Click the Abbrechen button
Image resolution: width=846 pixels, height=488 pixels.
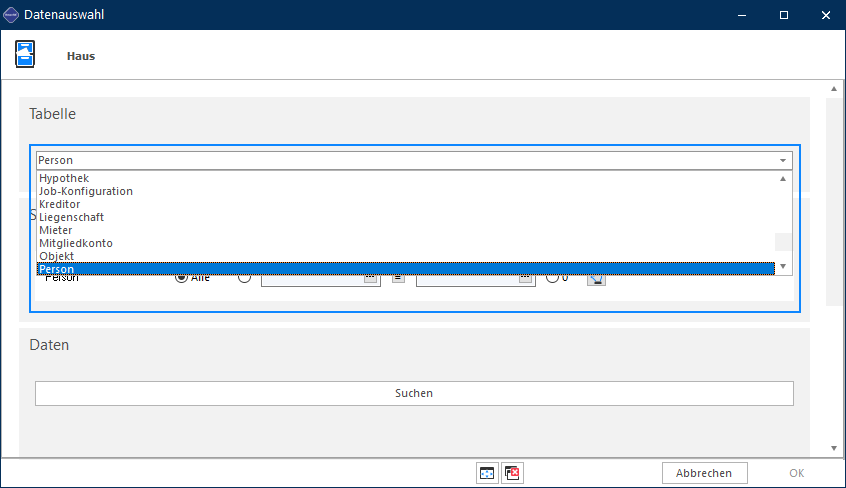[704, 473]
